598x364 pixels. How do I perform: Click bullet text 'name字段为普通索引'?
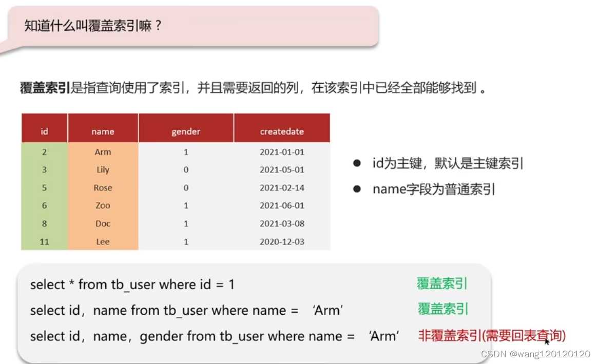tap(434, 189)
